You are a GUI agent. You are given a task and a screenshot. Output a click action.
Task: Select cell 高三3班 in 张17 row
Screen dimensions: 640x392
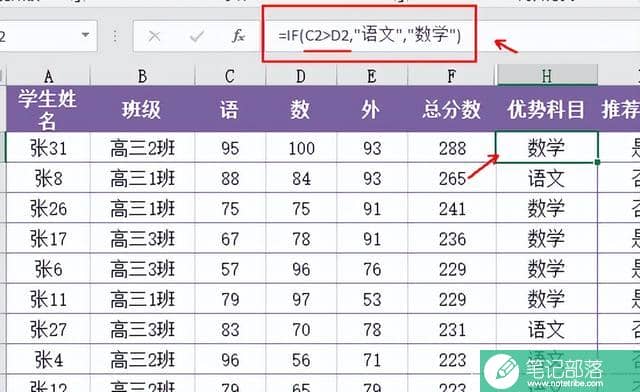[142, 238]
